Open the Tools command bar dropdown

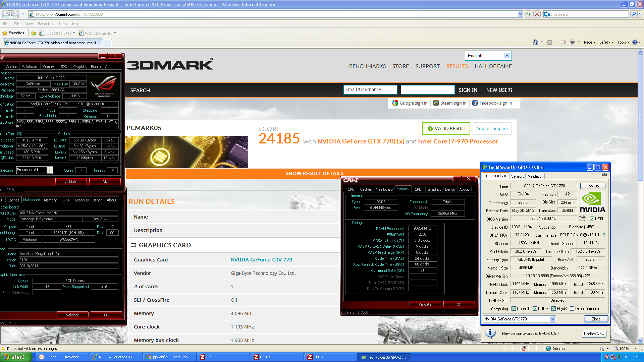coord(624,42)
